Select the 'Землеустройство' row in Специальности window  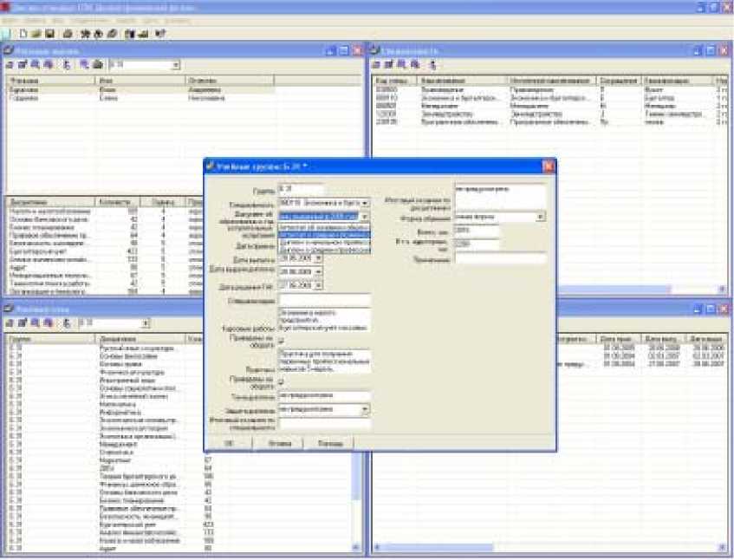[x=549, y=114]
